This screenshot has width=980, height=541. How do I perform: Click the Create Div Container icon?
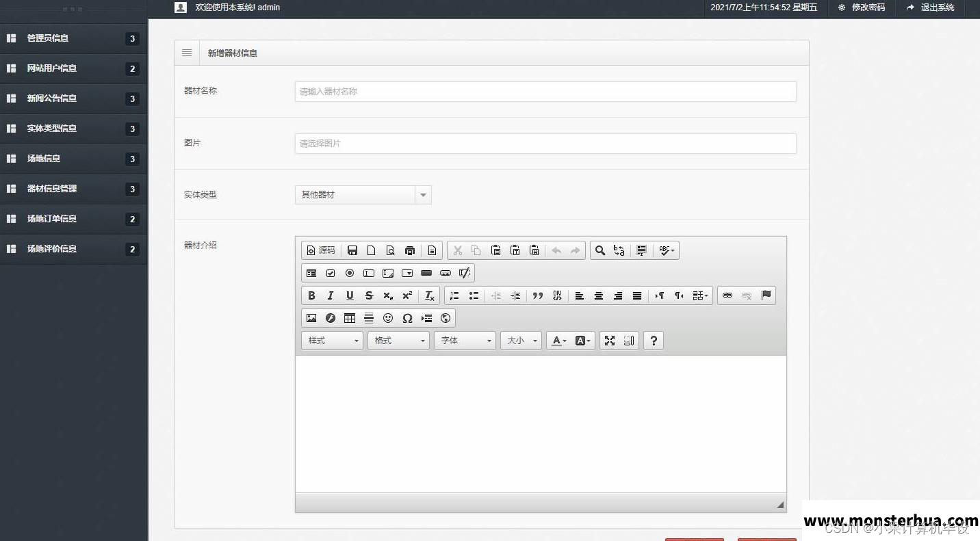[557, 295]
